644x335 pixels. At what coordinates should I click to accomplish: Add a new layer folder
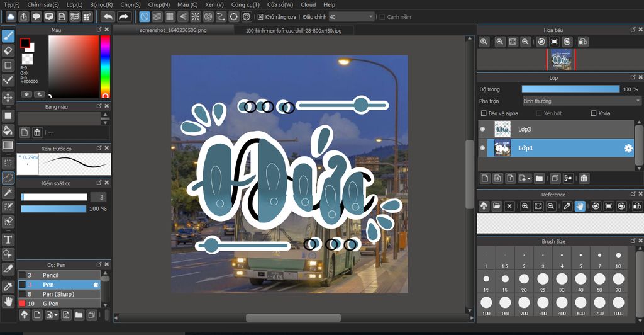(539, 178)
